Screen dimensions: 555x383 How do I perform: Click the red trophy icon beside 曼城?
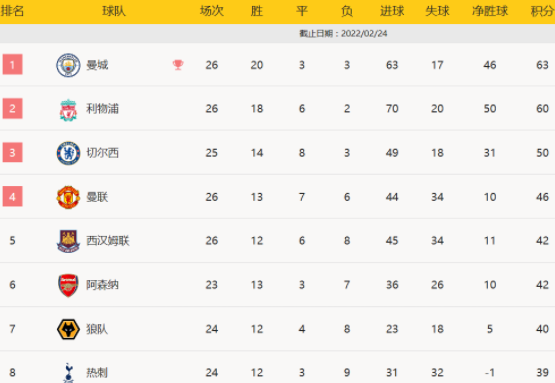[178, 65]
